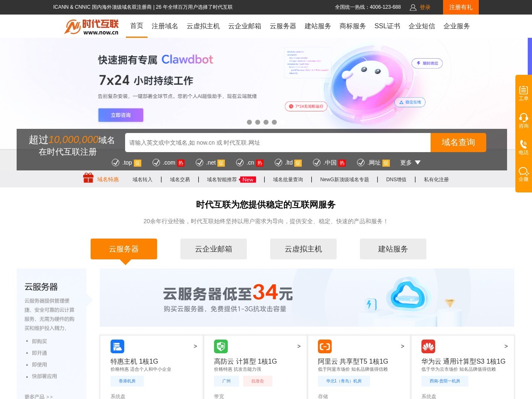Screen dimensions: 532x399
Task: Expand the 高防云 card details arrow
Action: (298, 346)
